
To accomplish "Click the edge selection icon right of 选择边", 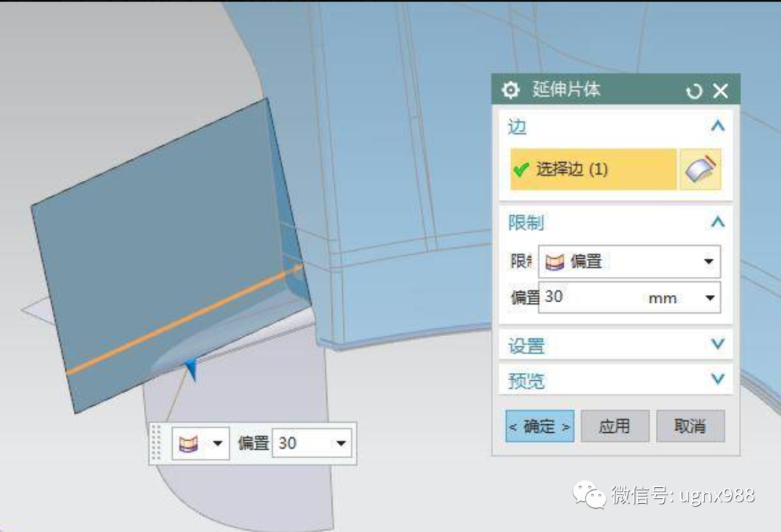I will coord(700,168).
